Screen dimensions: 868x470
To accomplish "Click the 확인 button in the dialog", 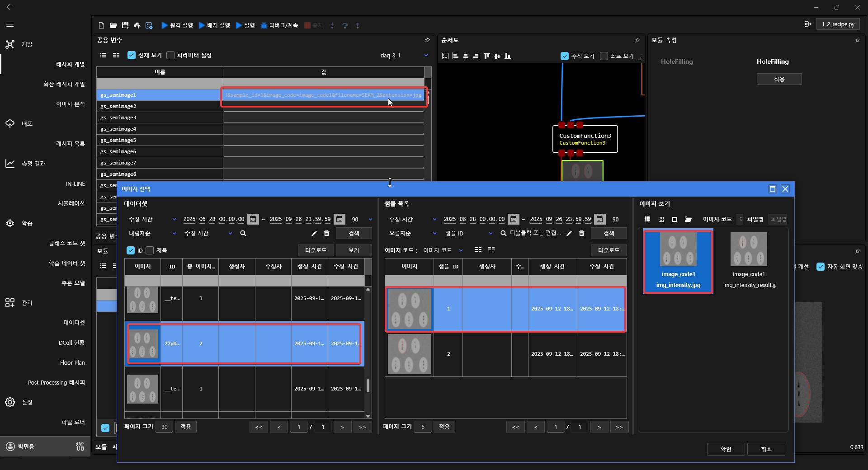I will pos(726,449).
